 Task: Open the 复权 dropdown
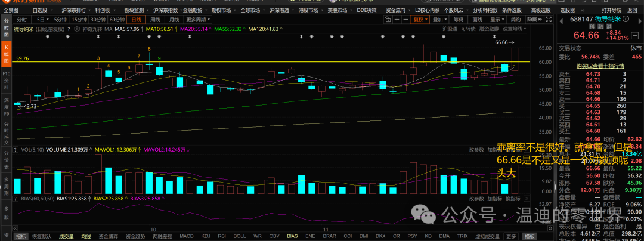click(420, 19)
